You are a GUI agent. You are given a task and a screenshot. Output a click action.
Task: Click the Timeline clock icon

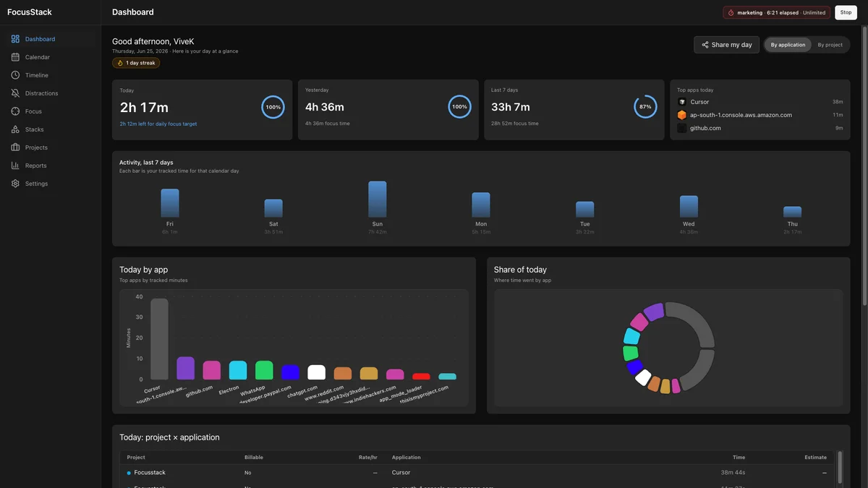(15, 75)
